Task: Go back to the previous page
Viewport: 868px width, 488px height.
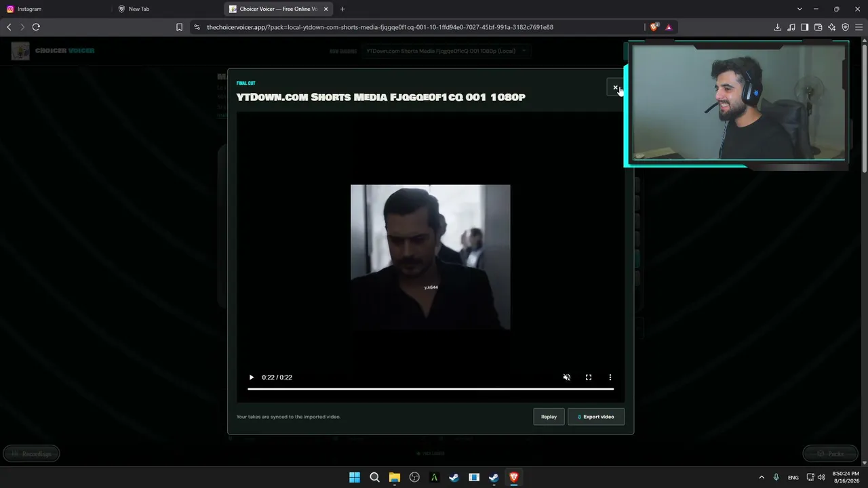Action: point(9,27)
